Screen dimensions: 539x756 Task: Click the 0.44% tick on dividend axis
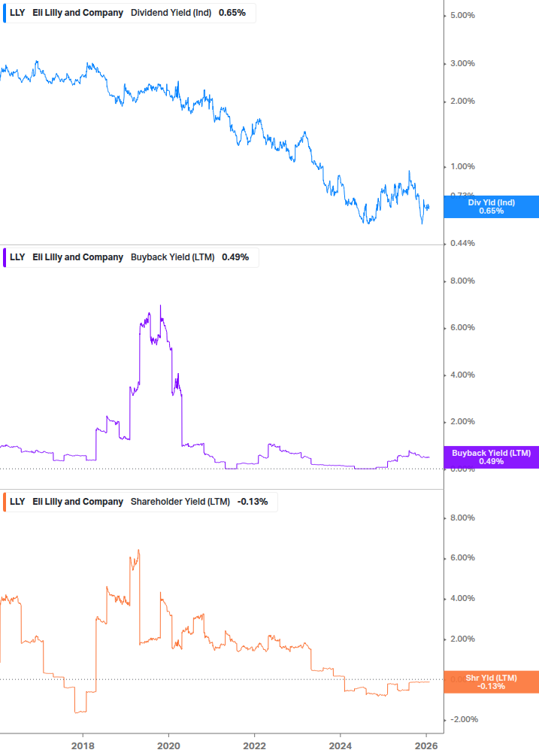point(462,244)
